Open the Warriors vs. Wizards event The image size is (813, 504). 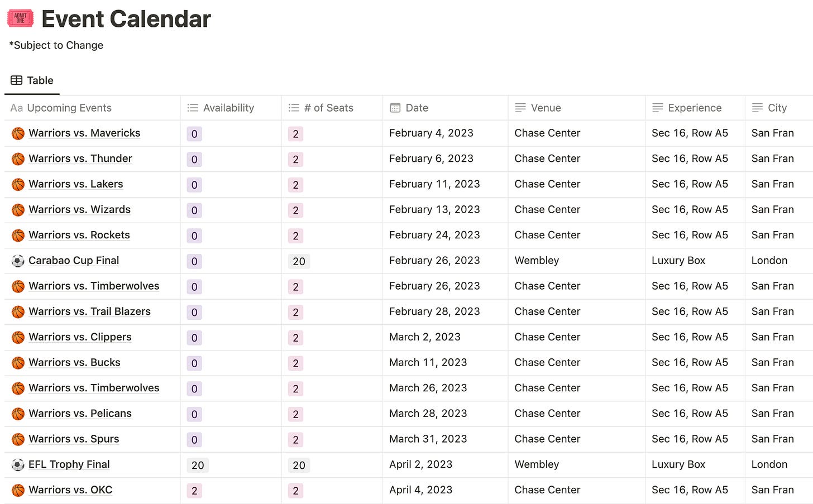tap(80, 209)
